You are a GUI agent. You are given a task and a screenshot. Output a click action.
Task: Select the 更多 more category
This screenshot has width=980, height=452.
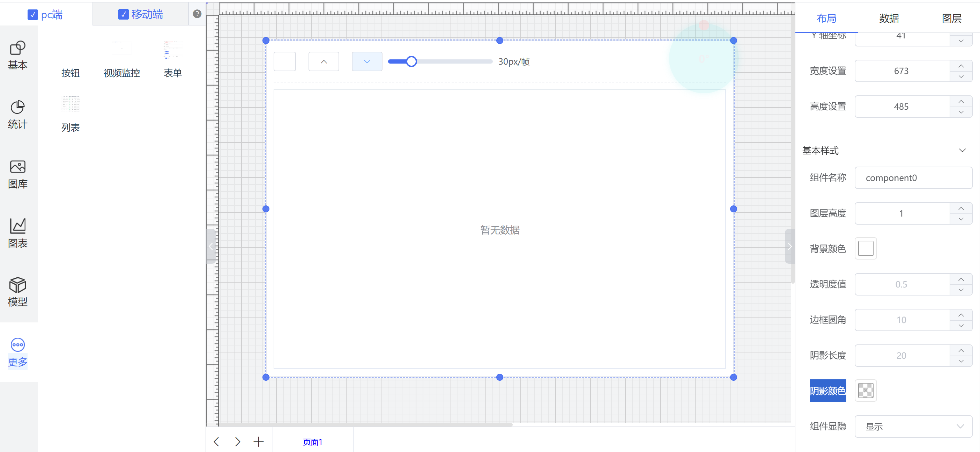tap(17, 352)
